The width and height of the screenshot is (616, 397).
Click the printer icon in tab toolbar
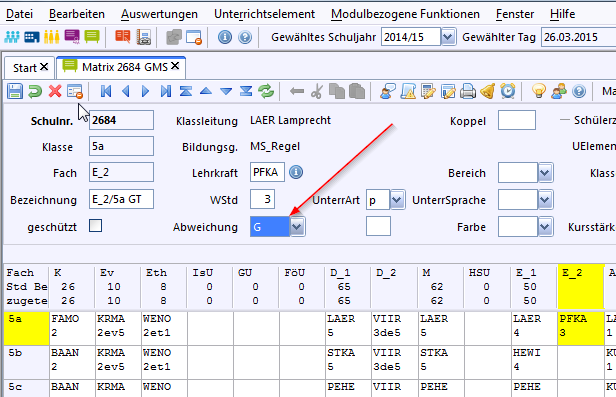468,91
